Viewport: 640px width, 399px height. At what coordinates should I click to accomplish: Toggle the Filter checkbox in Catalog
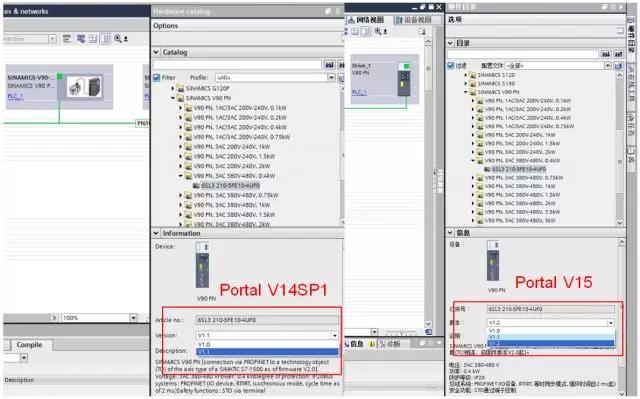tap(156, 77)
